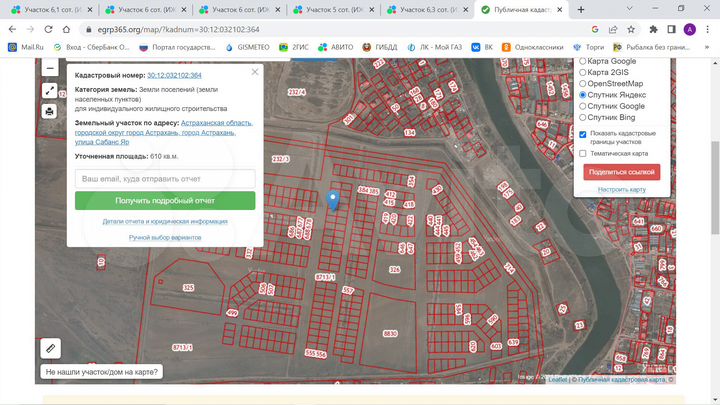The height and width of the screenshot is (405, 720).
Task: Close the cadastral info popup
Action: 254,72
